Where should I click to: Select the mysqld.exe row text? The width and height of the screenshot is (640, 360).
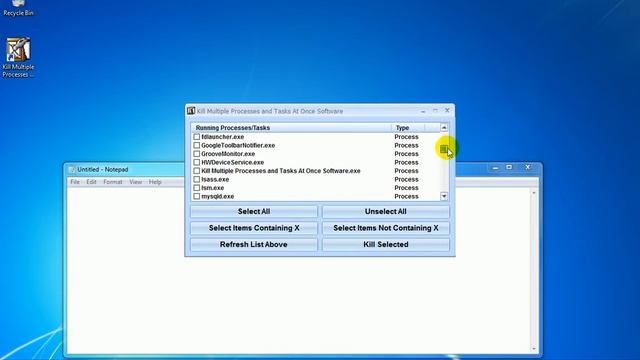coord(218,196)
